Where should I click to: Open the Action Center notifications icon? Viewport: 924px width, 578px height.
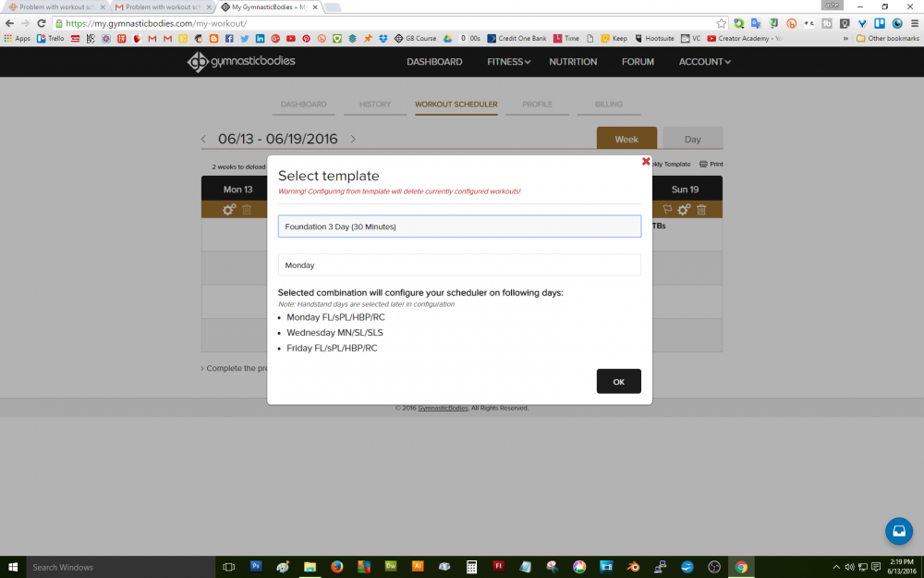point(876,568)
